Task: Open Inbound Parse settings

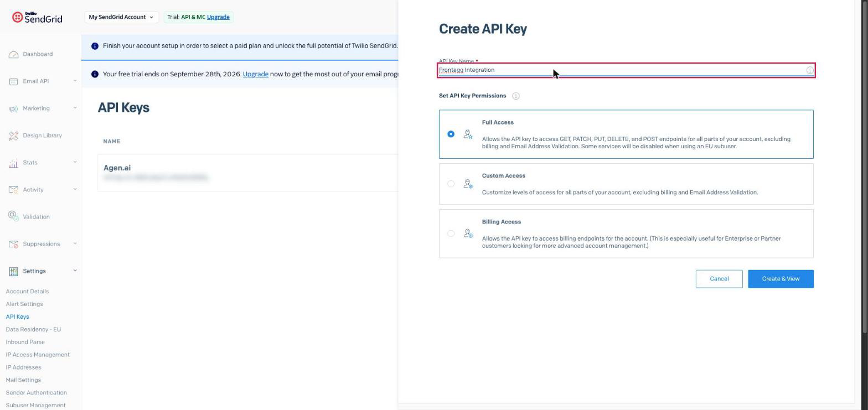Action: point(25,342)
